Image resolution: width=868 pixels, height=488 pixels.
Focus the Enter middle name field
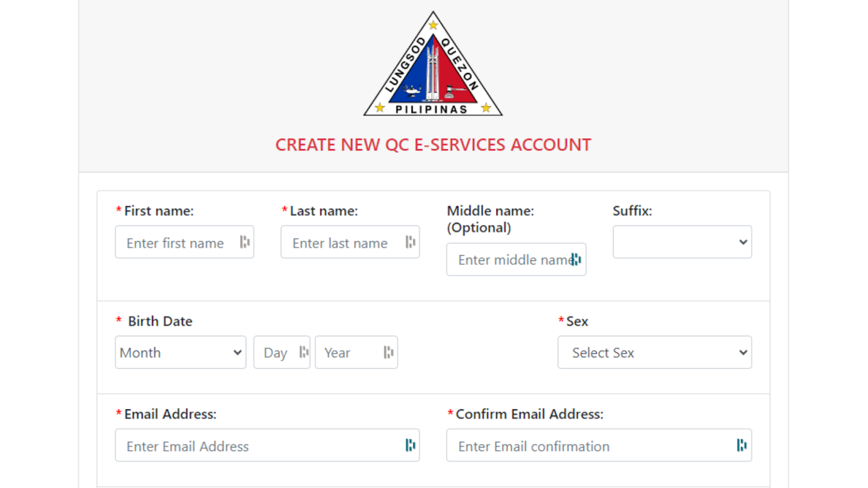pyautogui.click(x=516, y=259)
